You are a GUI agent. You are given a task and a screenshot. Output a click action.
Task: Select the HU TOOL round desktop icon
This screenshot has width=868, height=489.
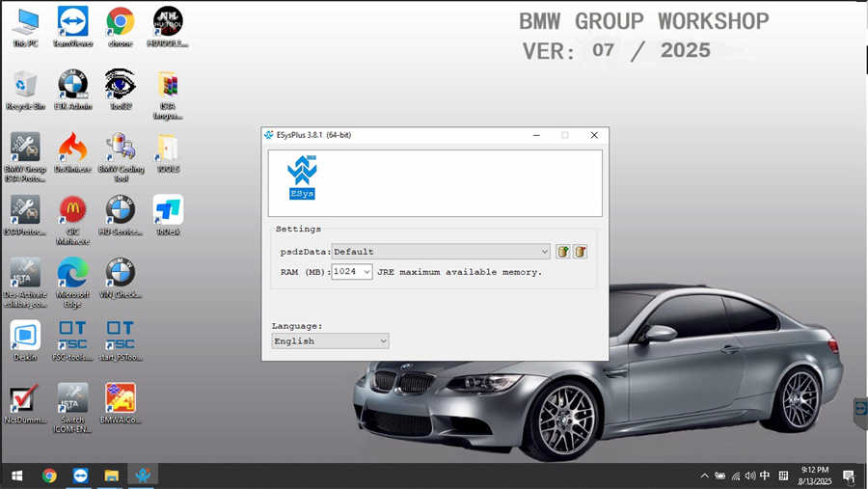[168, 28]
